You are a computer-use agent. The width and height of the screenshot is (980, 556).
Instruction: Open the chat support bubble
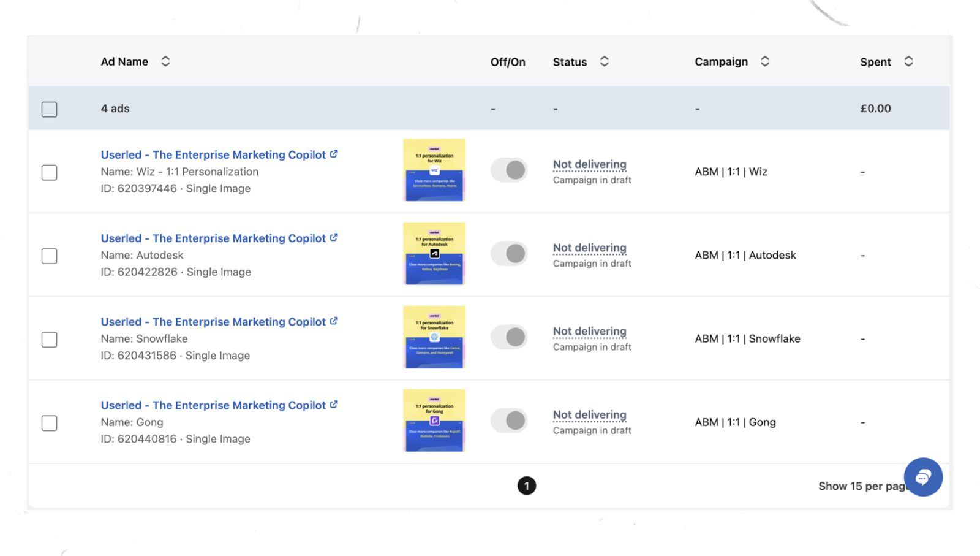pyautogui.click(x=923, y=477)
